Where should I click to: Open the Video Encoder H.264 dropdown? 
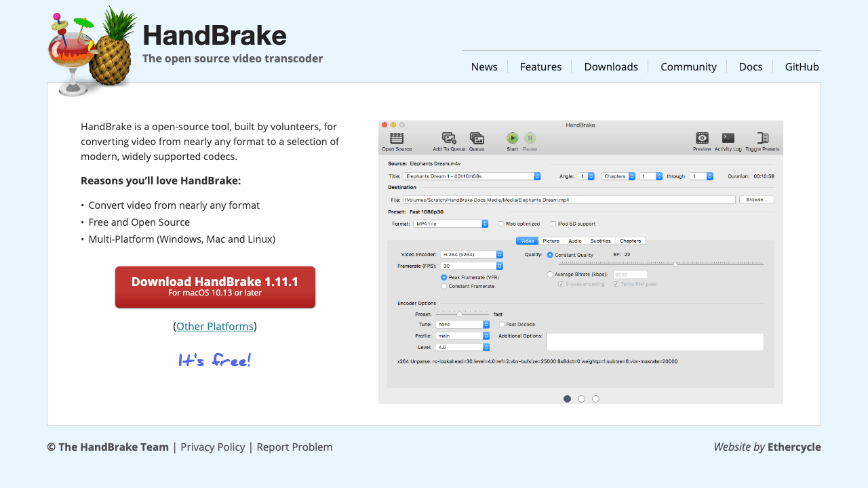tap(472, 255)
